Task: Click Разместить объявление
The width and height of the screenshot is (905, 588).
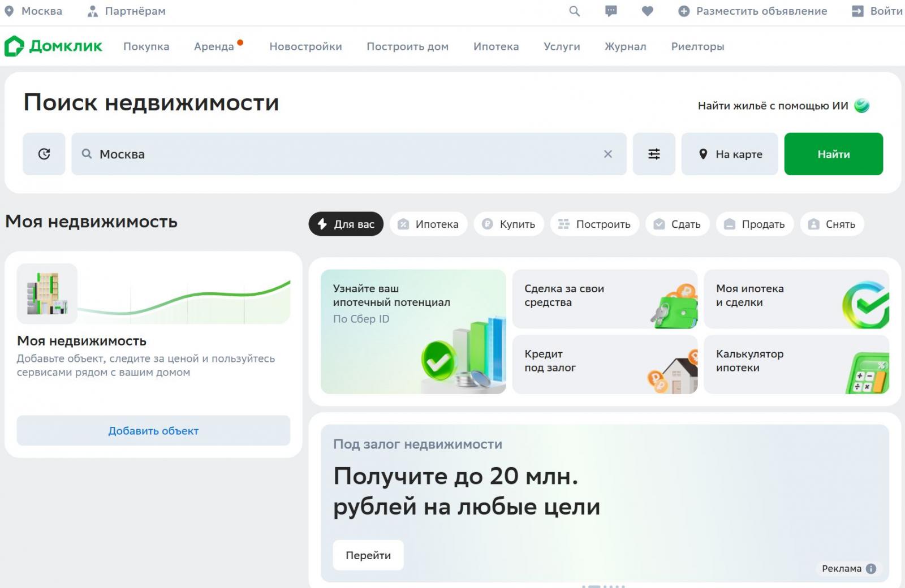Action: click(753, 11)
